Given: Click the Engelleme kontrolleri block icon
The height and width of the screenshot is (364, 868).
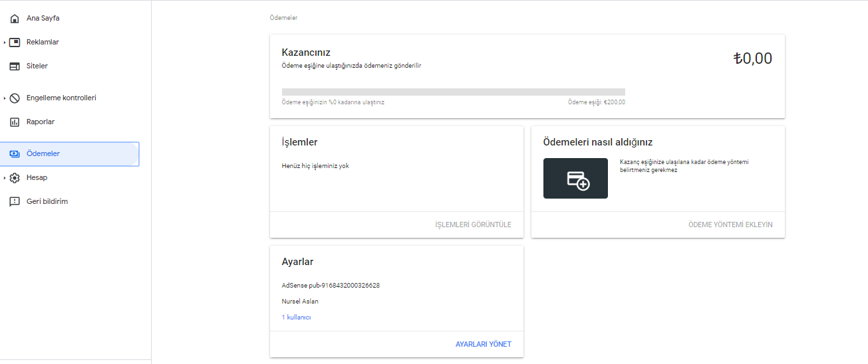Looking at the screenshot, I should 15,98.
